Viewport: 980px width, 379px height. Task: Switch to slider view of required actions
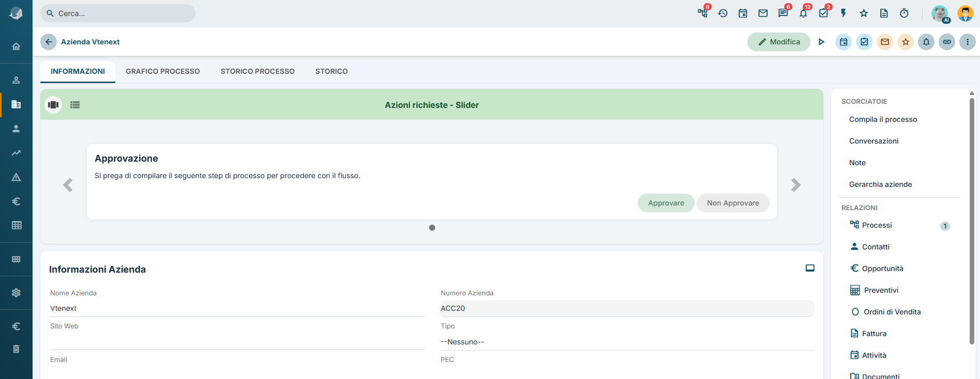[x=53, y=105]
